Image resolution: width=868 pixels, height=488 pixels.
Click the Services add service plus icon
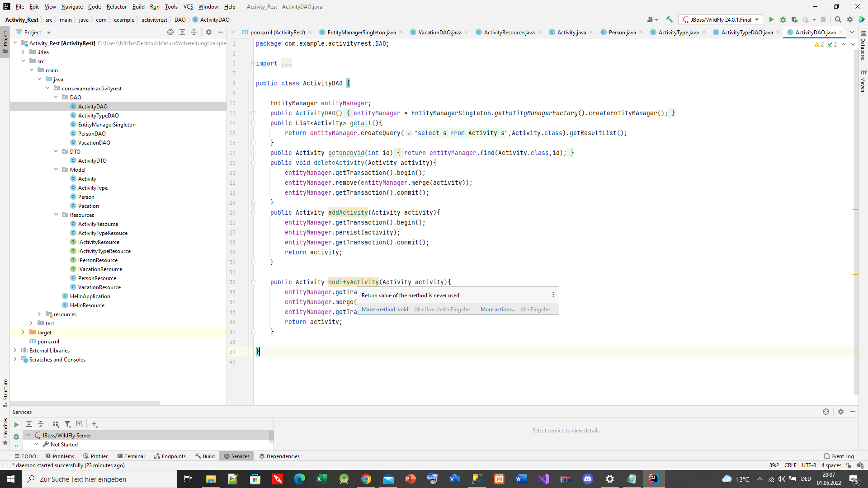pos(94,424)
